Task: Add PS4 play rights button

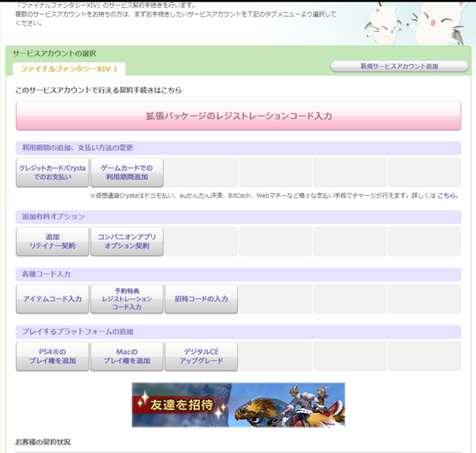Action: pos(52,356)
